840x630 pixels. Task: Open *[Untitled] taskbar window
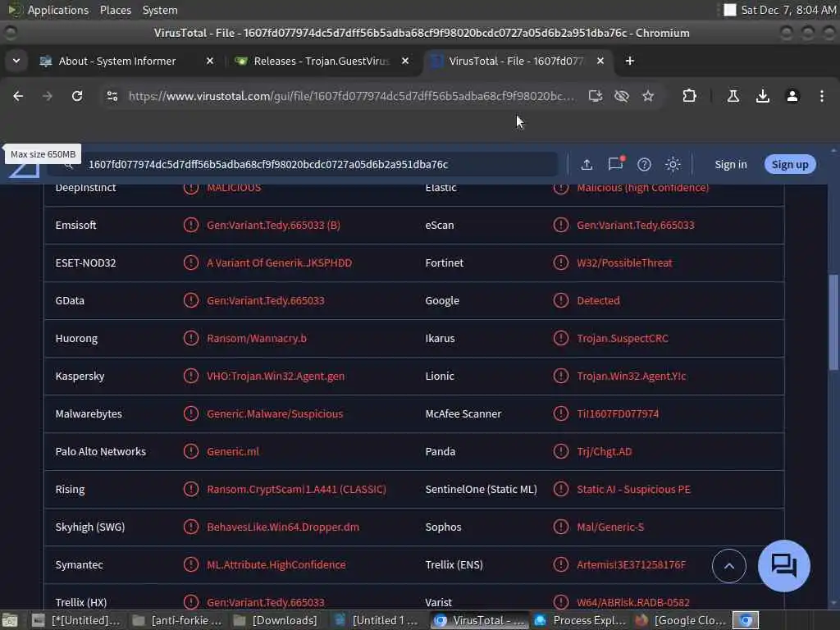point(76,620)
